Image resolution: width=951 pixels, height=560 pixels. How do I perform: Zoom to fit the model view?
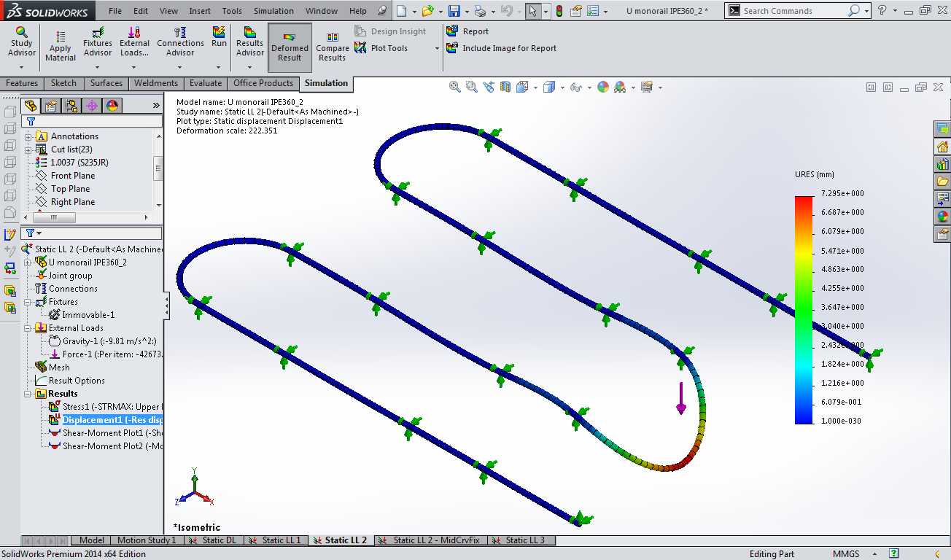455,87
